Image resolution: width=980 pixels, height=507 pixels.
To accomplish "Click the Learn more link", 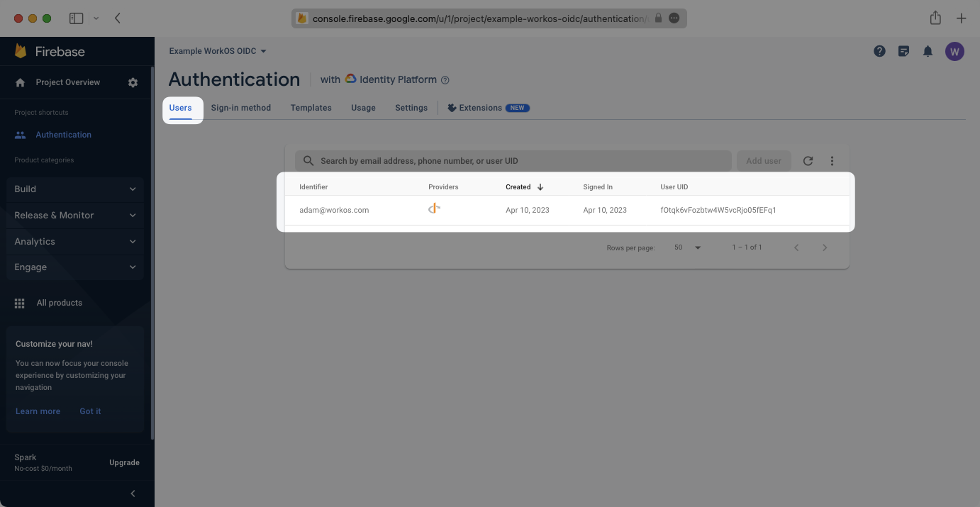I will [x=38, y=411].
